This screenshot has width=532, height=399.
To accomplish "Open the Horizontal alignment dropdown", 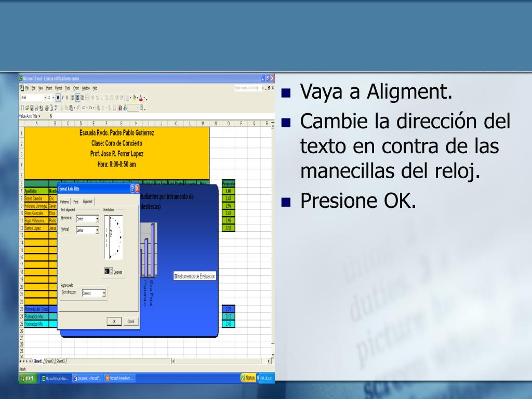I will (x=97, y=219).
